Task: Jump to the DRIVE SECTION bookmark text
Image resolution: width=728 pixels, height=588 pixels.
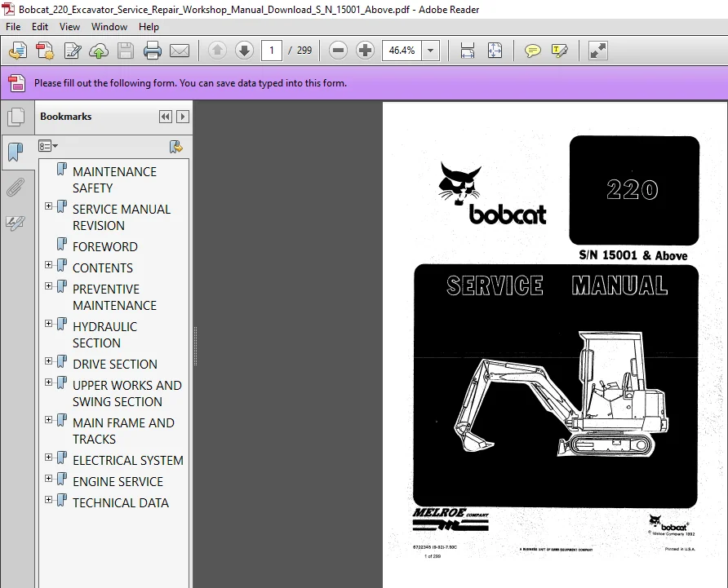Action: [x=115, y=364]
